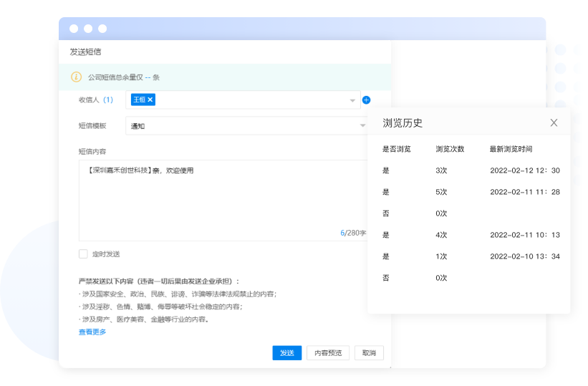Click the first window control dot
Viewport: 588px width, 386px height.
click(x=73, y=29)
